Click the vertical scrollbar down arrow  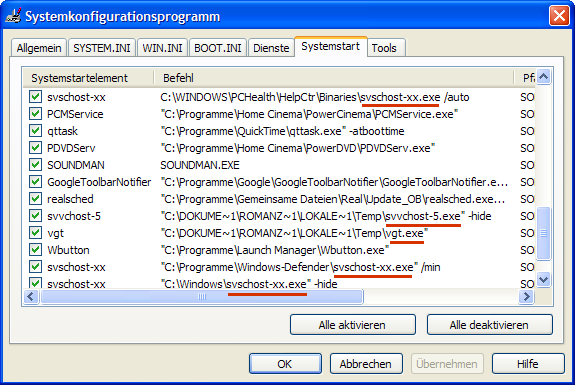click(x=543, y=280)
